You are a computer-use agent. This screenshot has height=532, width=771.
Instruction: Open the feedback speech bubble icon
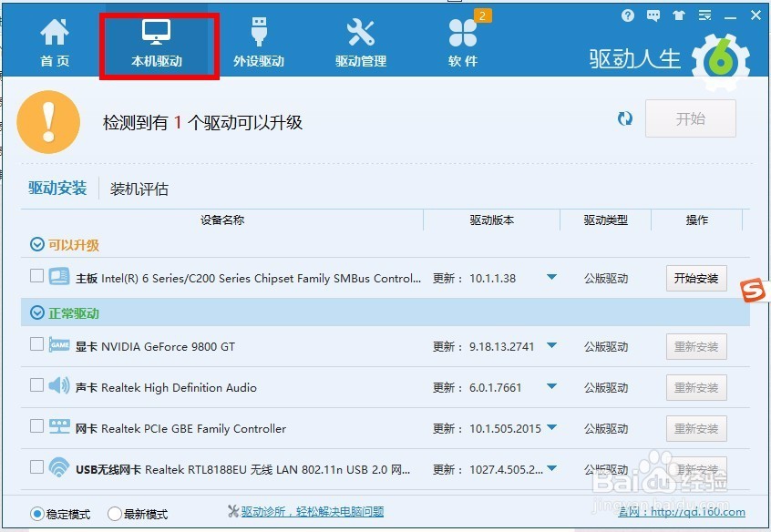653,15
